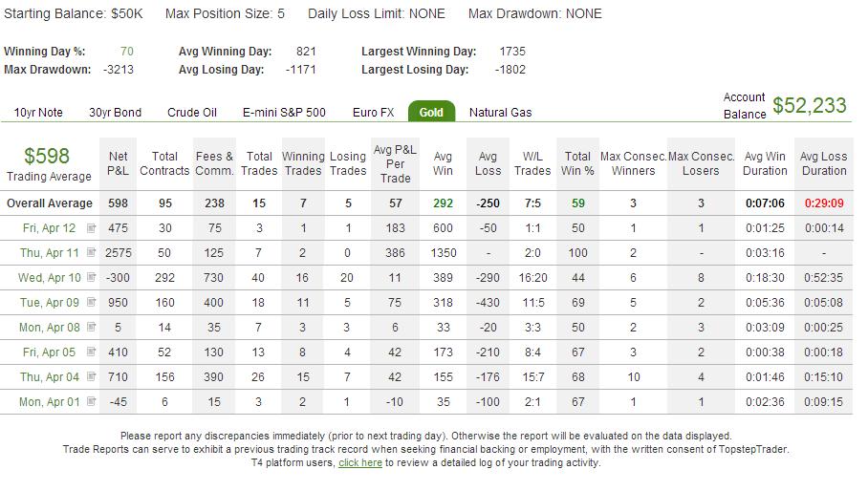Open the E-mini S&P 500 tab
Screen dimensions: 868x491
pyautogui.click(x=284, y=113)
